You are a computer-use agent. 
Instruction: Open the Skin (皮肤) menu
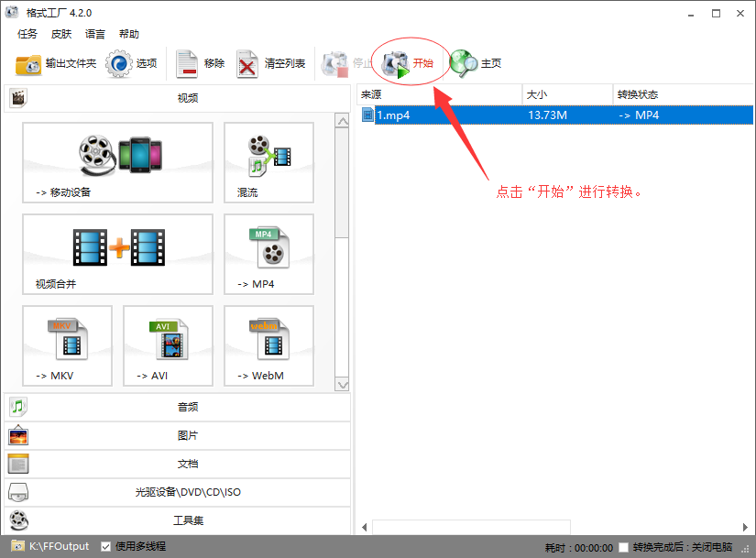tap(61, 34)
